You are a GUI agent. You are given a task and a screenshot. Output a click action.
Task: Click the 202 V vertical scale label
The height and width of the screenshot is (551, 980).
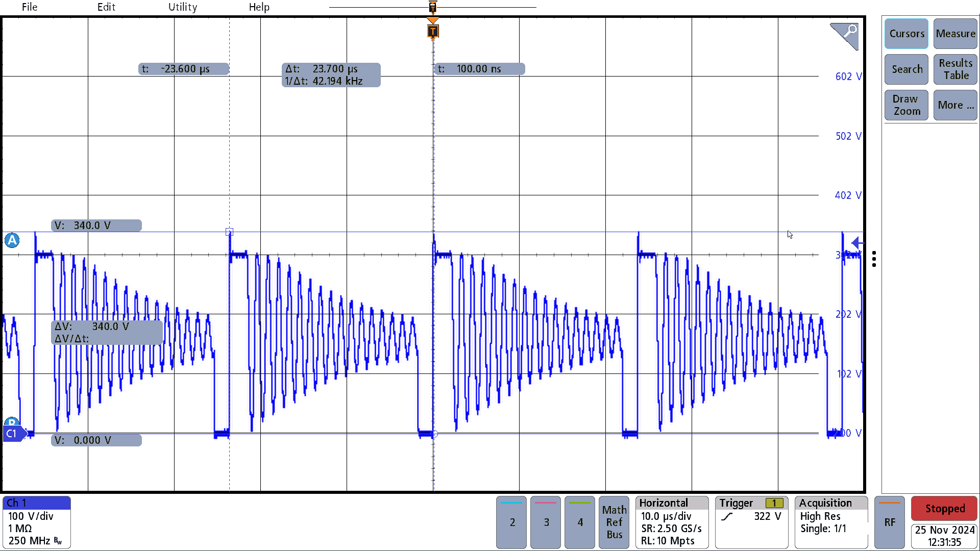[x=848, y=314]
